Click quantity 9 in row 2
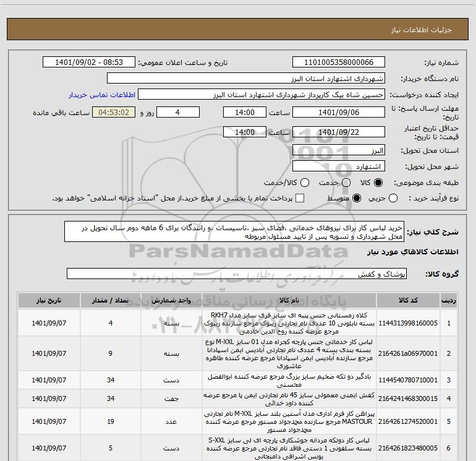Image resolution: width=476 pixels, height=461 pixels. coord(111,353)
